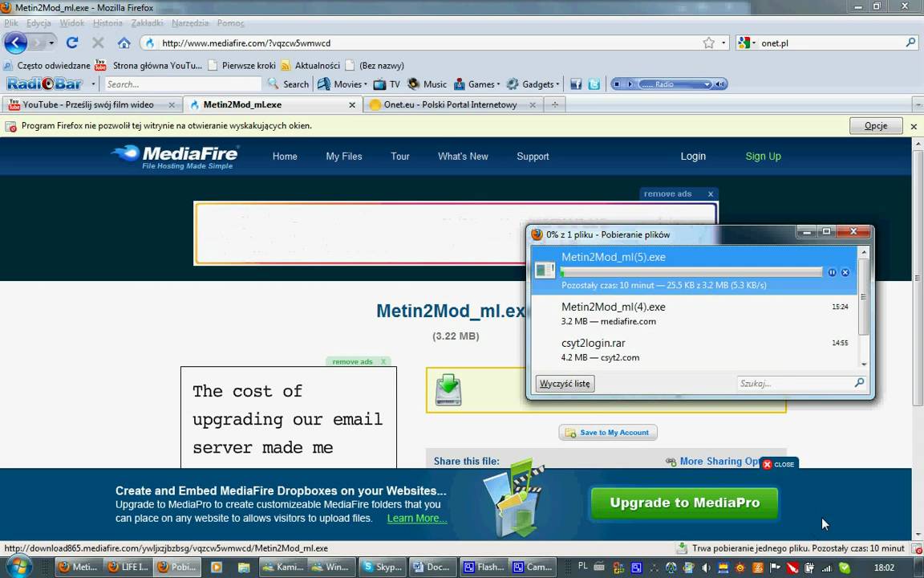Image resolution: width=924 pixels, height=578 pixels.
Task: Switch to the Onet.eu tab
Action: click(451, 104)
